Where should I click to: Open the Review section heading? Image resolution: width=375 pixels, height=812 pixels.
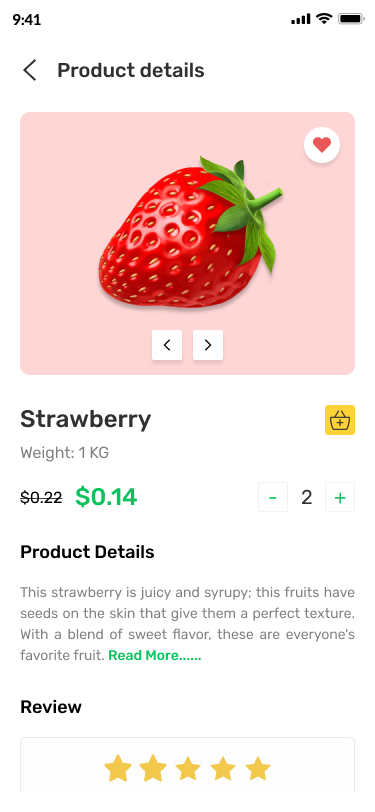pos(51,707)
